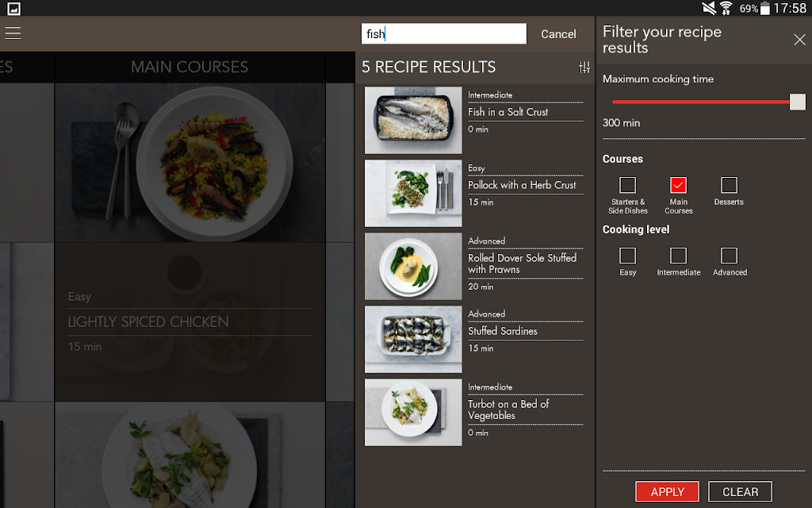Screen dimensions: 812x508
Task: Click the Courses section heading
Action: point(622,159)
